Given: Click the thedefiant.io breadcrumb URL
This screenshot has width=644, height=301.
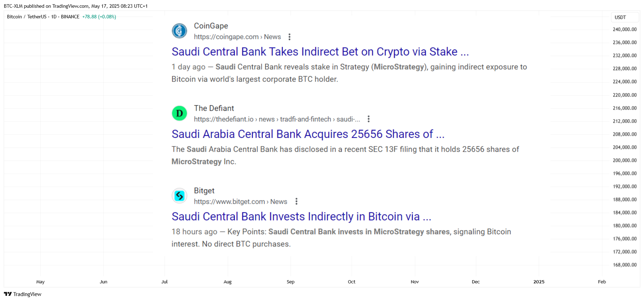Looking at the screenshot, I should tap(277, 119).
